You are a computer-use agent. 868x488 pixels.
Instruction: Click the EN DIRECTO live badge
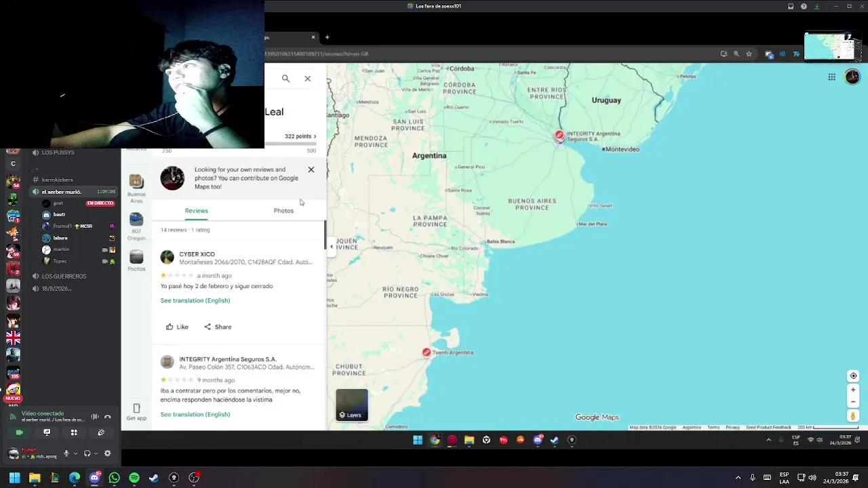tap(100, 203)
